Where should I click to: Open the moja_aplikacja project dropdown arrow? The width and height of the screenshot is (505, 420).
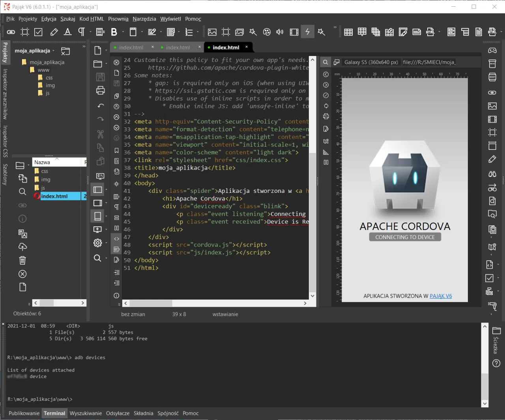[x=53, y=51]
